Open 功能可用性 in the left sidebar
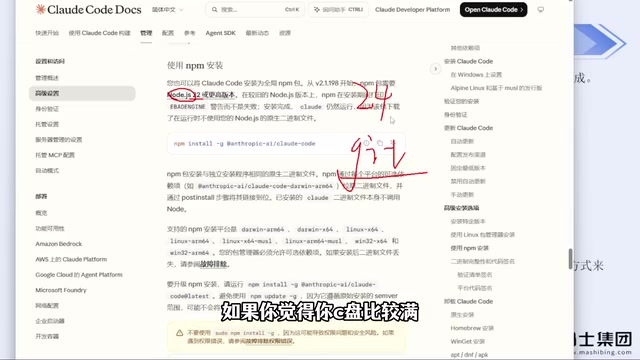 pos(50,229)
